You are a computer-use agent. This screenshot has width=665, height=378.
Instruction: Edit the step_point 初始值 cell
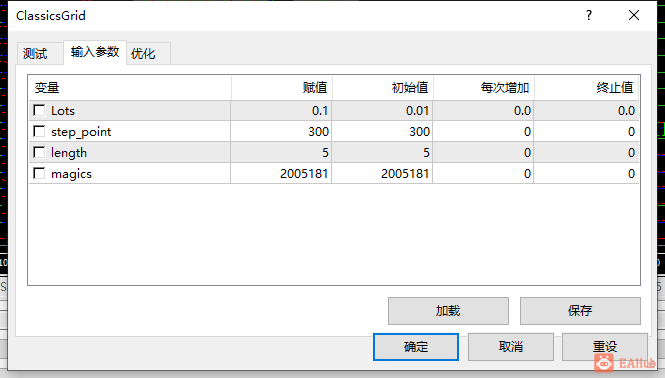(x=383, y=132)
